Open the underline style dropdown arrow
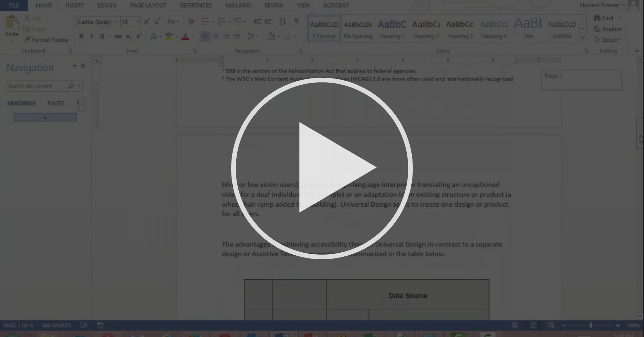Image resolution: width=644 pixels, height=337 pixels. tap(110, 36)
